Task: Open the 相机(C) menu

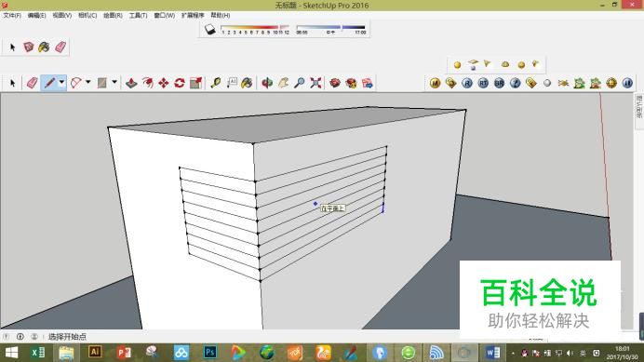Action: click(x=87, y=15)
